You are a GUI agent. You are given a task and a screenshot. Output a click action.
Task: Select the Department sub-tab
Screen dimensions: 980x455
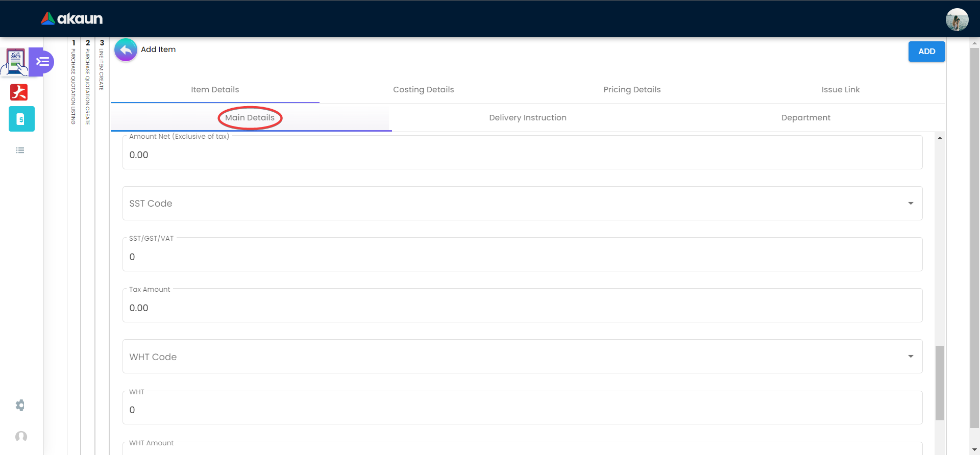coord(806,118)
